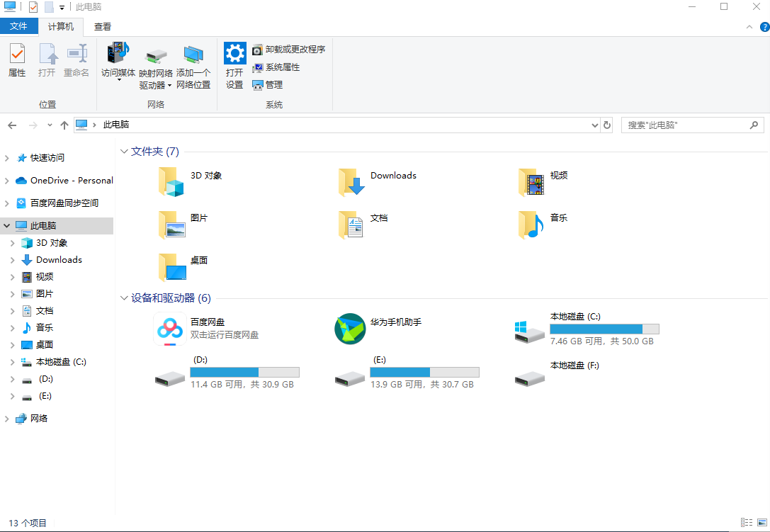Open the address bar history dropdown arrow
Viewport: 770px width, 532px height.
[x=594, y=125]
